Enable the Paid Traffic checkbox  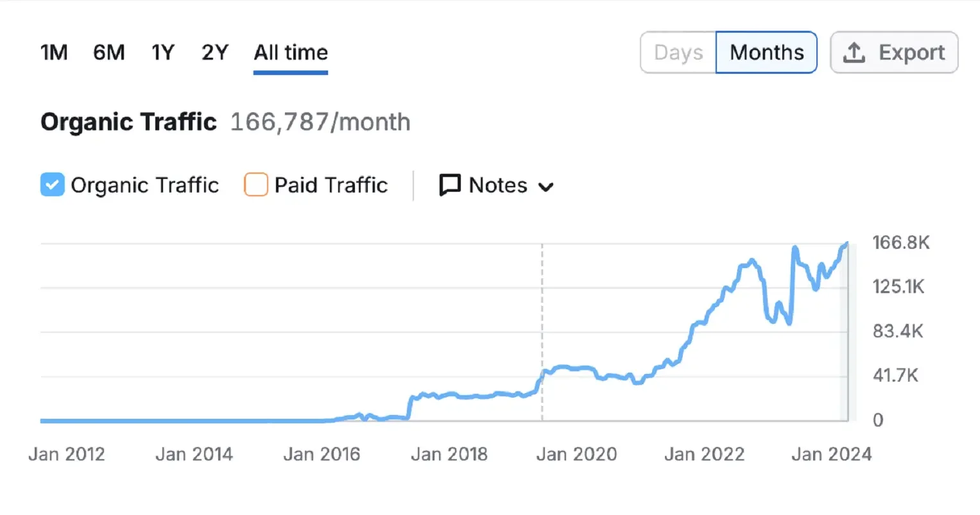pos(255,185)
